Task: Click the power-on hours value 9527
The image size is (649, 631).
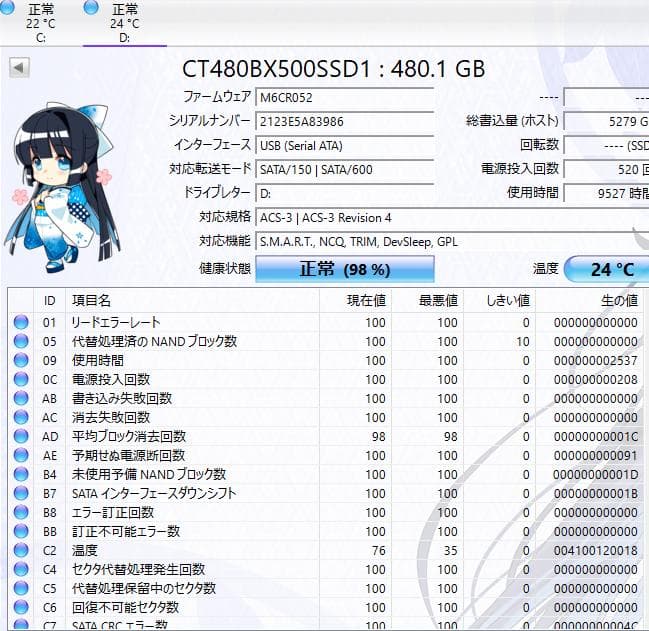Action: pos(607,194)
